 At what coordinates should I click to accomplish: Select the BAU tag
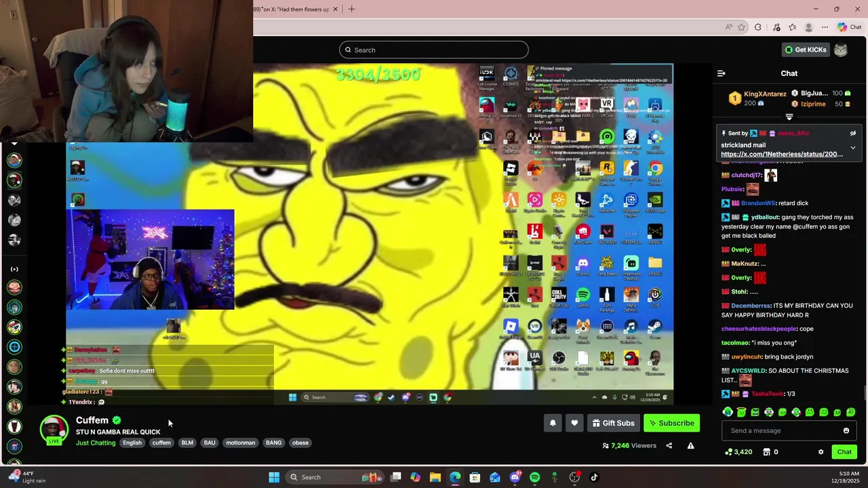[210, 443]
